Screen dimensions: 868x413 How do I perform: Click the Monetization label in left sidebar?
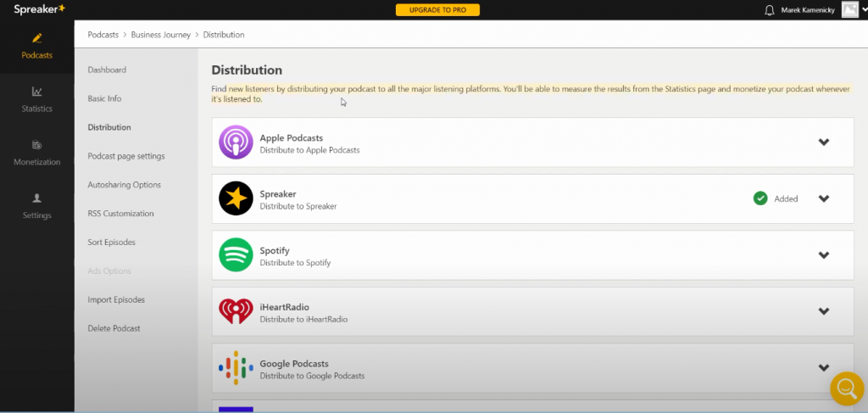[x=37, y=162]
